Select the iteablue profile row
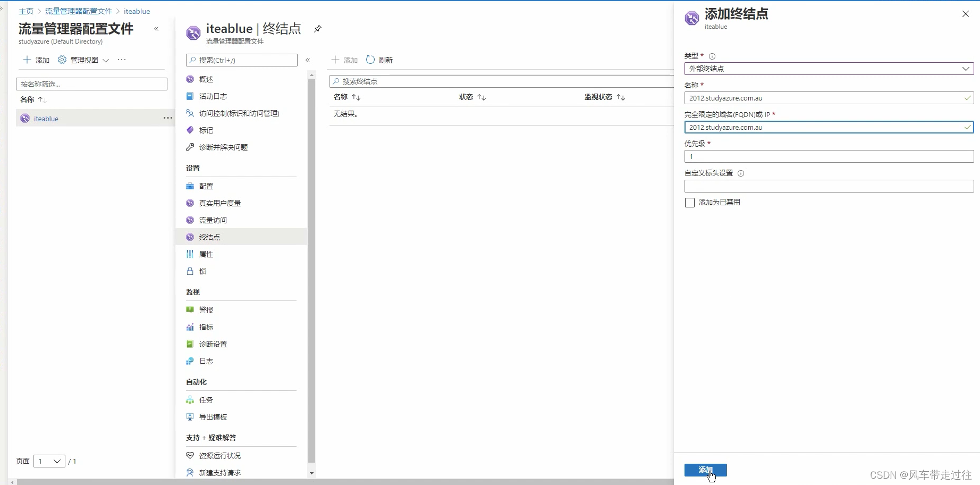The image size is (980, 485). (x=95, y=118)
